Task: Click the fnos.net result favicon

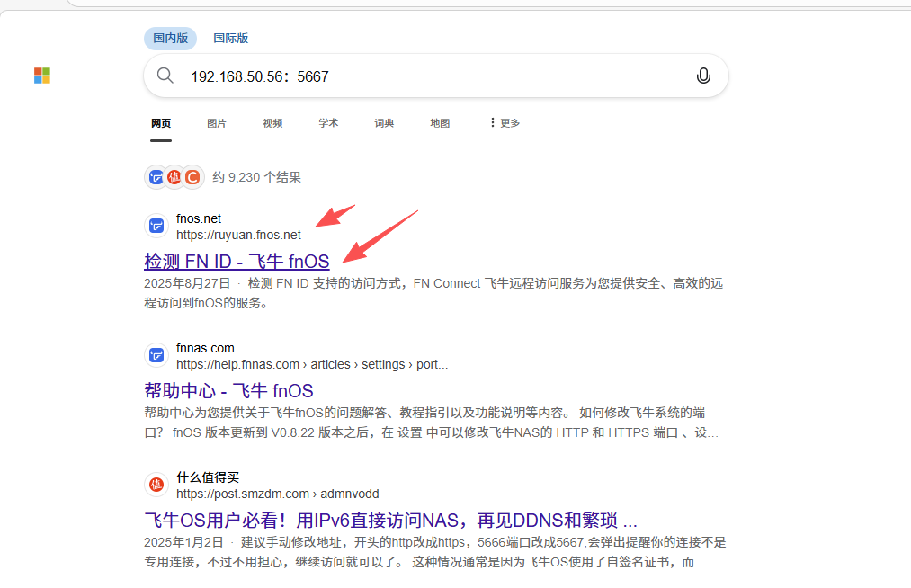Action: point(156,226)
